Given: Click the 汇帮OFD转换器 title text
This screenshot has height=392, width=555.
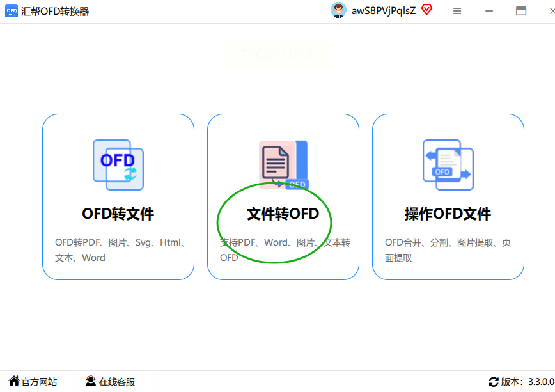Looking at the screenshot, I should (x=55, y=12).
